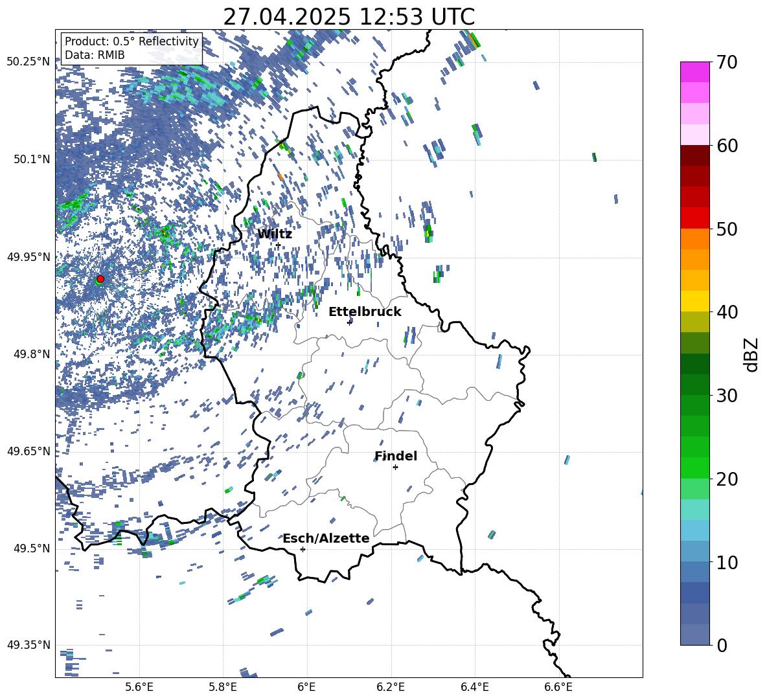Click the 5.6°E longitude label
Viewport: 767px width, 700px height.
(x=139, y=687)
